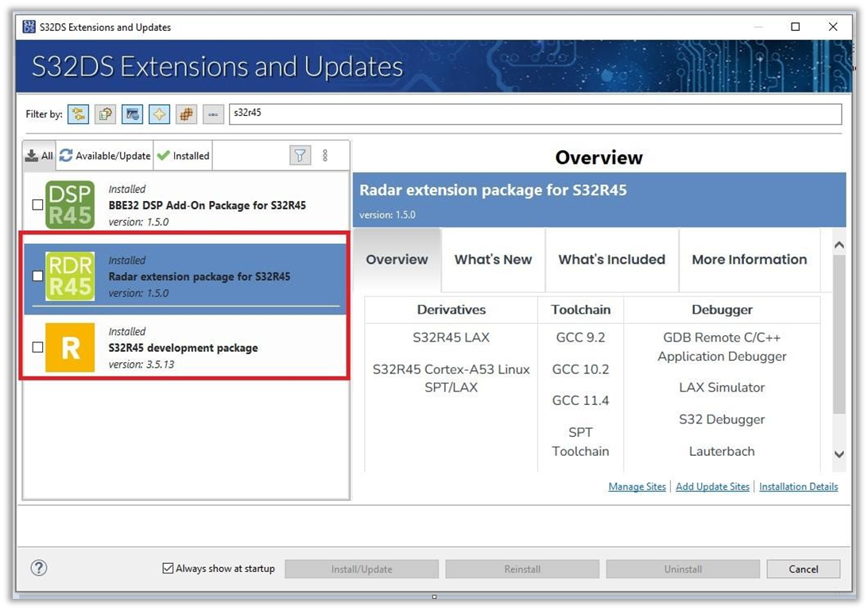Check the S32R45 development package checkbox
Viewport: 868px width, 610px height.
point(36,347)
